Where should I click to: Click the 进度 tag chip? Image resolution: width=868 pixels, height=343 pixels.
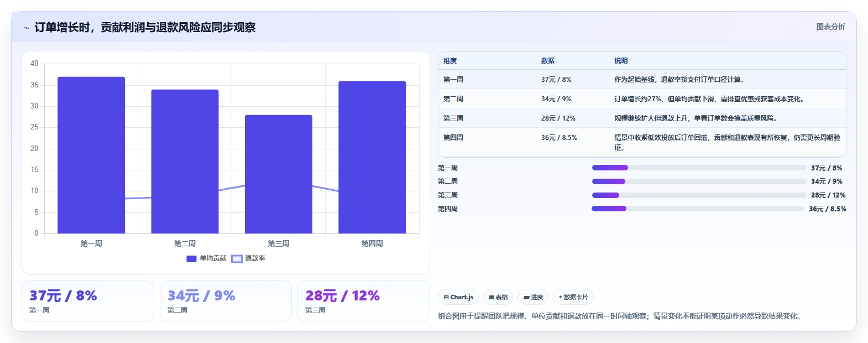[533, 297]
